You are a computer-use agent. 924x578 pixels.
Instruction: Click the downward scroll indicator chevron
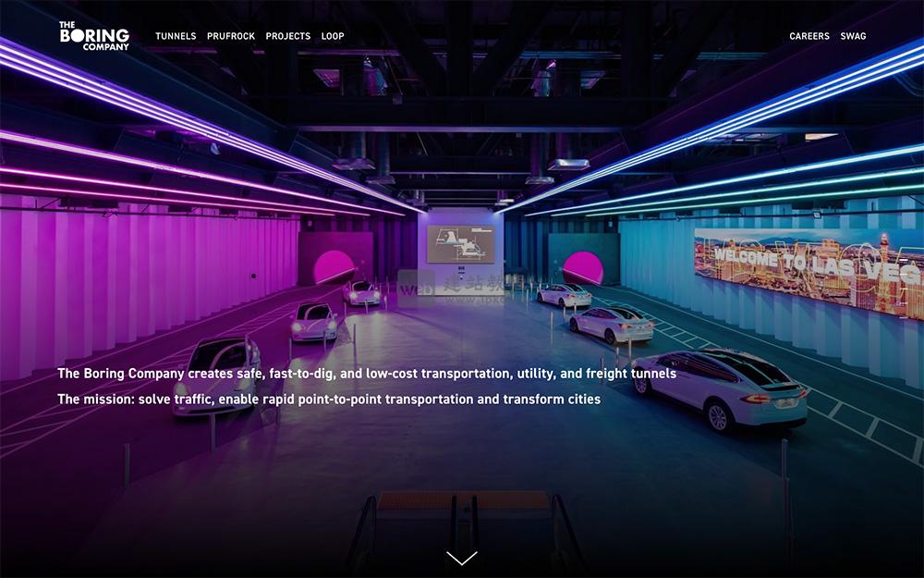pos(461,559)
